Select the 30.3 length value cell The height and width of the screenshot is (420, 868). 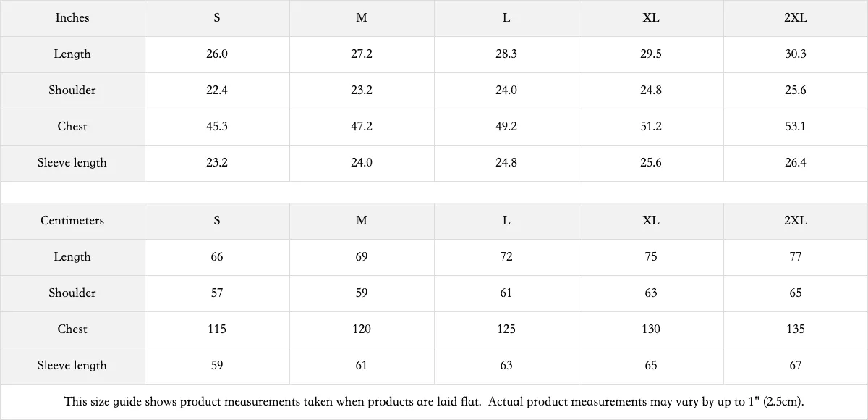(x=796, y=54)
